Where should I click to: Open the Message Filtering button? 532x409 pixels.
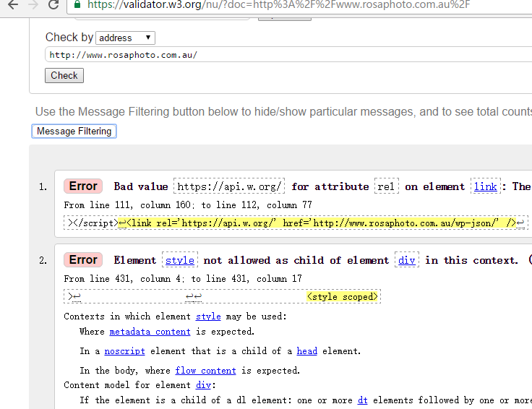pyautogui.click(x=74, y=131)
